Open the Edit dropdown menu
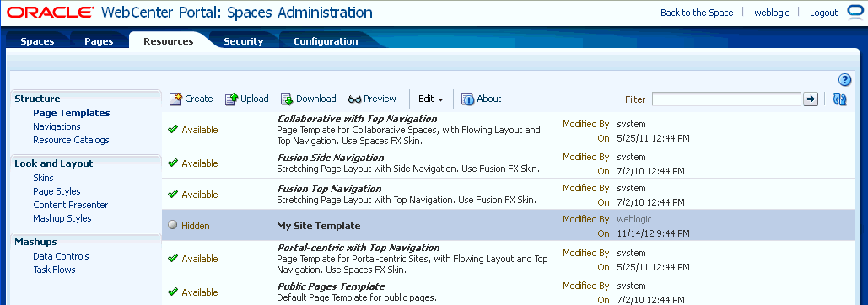 431,99
